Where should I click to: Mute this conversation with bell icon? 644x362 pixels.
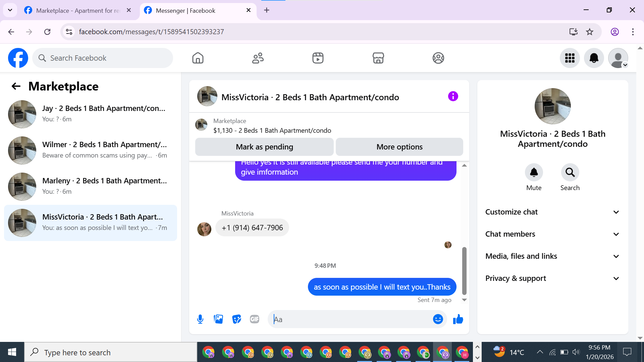click(x=534, y=172)
